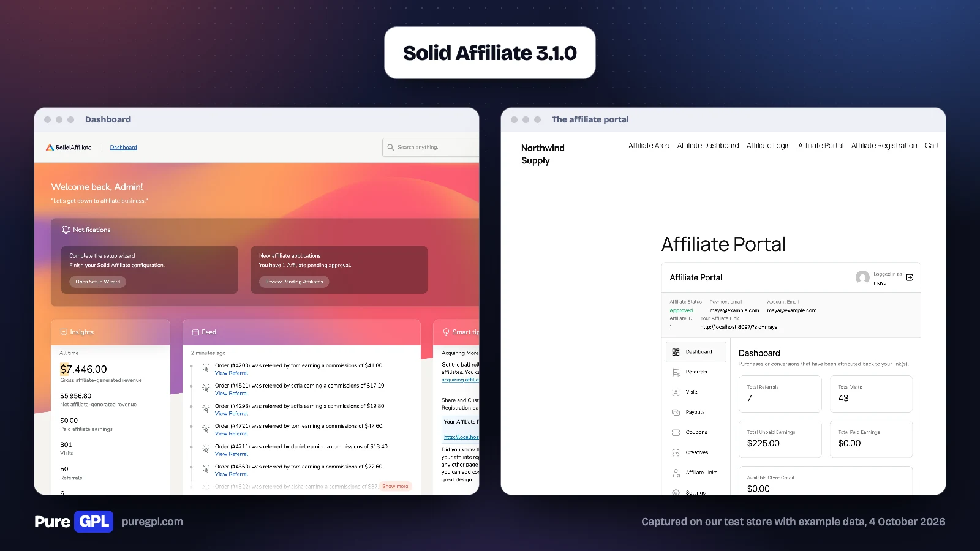980x551 pixels.
Task: Click the feed icon beside Order #4521
Action: [206, 388]
